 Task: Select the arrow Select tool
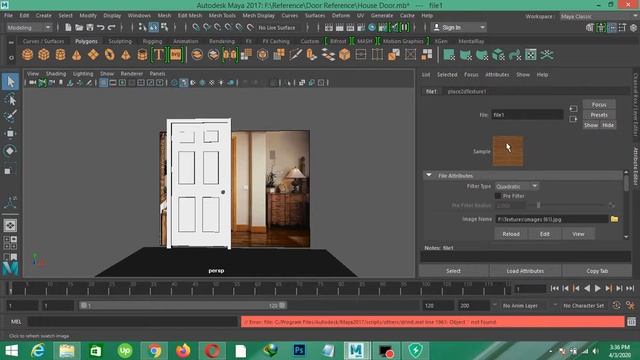[x=10, y=82]
